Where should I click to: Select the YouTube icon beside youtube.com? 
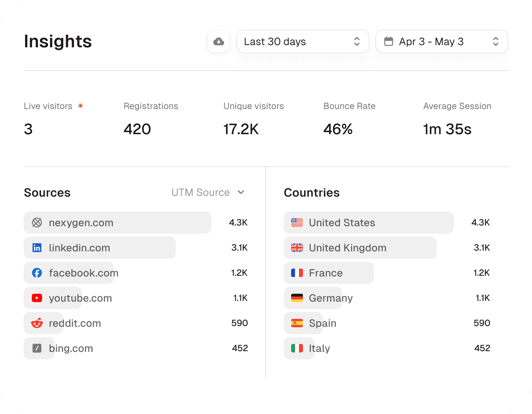point(37,298)
